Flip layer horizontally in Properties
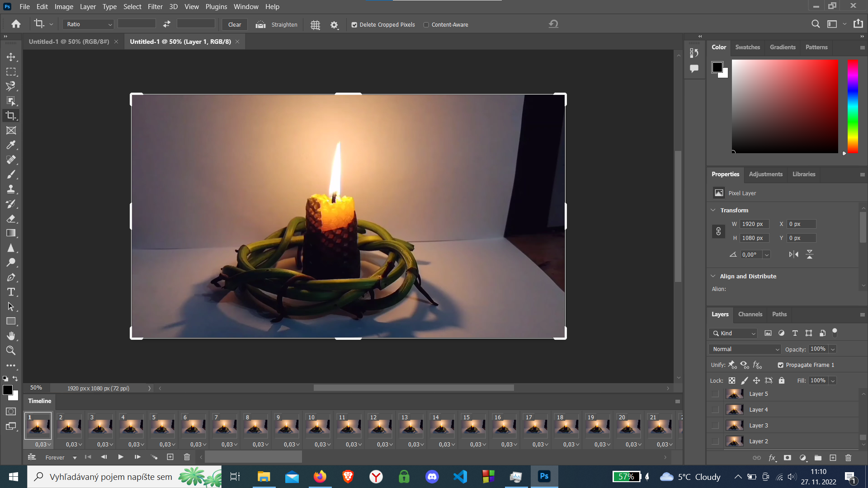The width and height of the screenshot is (868, 488). tap(794, 254)
